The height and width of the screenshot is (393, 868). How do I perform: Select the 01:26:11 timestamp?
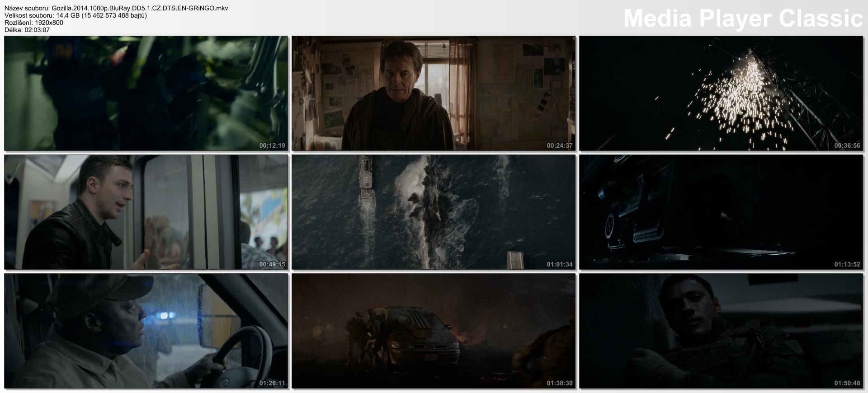coord(272,383)
